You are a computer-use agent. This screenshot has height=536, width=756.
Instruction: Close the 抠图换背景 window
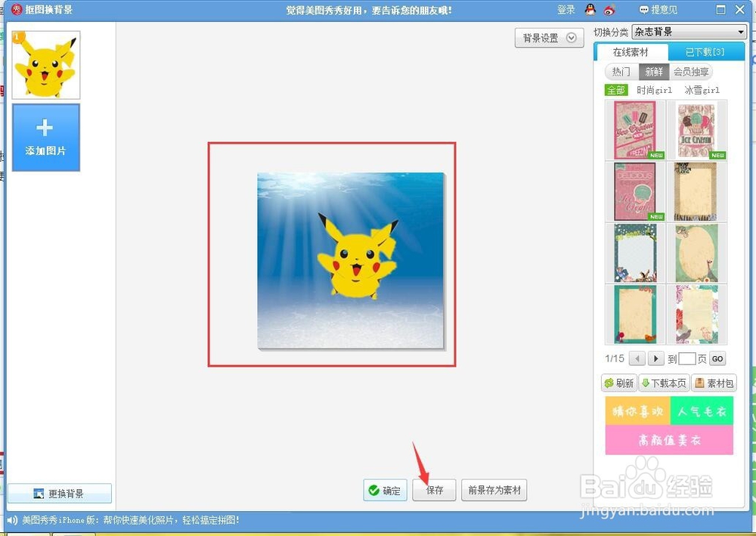[x=740, y=9]
